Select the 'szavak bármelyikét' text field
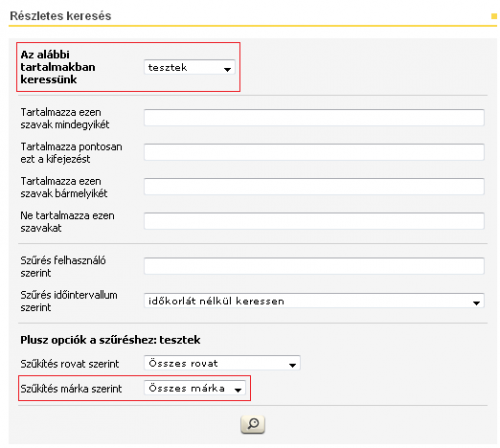Image resolution: width=500 pixels, height=448 pixels. (x=314, y=187)
